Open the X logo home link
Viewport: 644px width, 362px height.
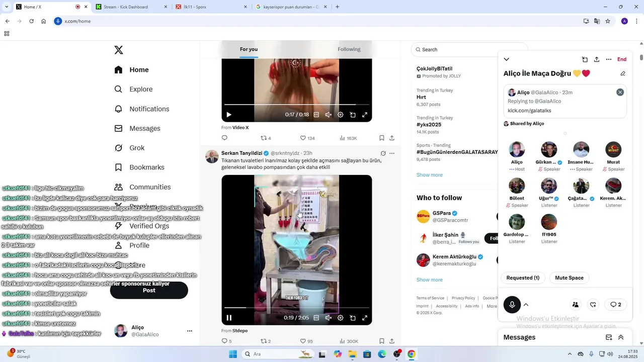pos(119,50)
